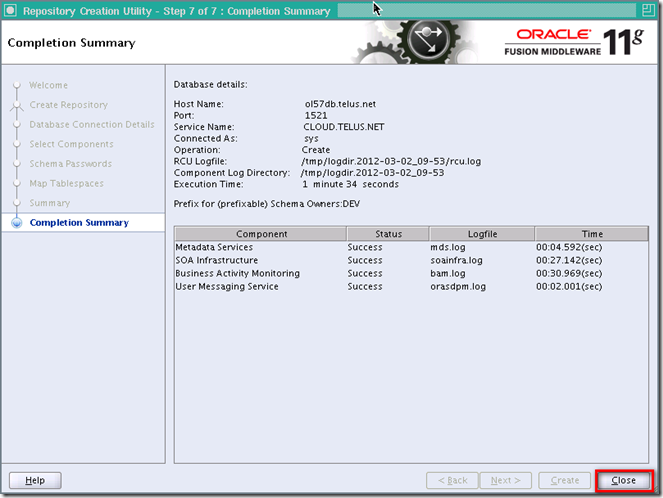Viewport: 663px width, 498px height.
Task: Click the disabled Next button
Action: point(506,481)
